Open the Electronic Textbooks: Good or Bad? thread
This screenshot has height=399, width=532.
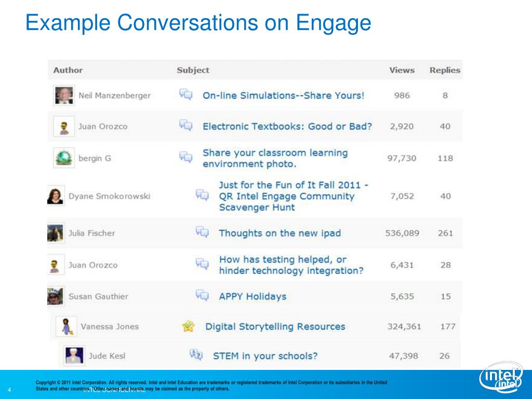pyautogui.click(x=287, y=126)
